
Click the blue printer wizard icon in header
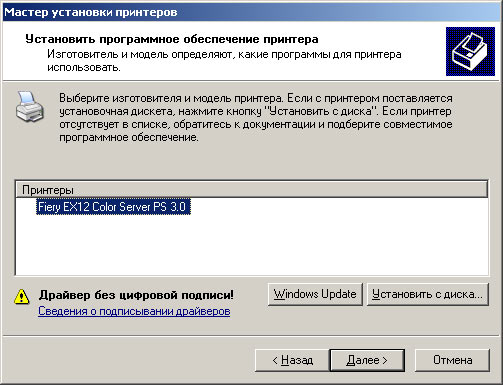pos(470,52)
